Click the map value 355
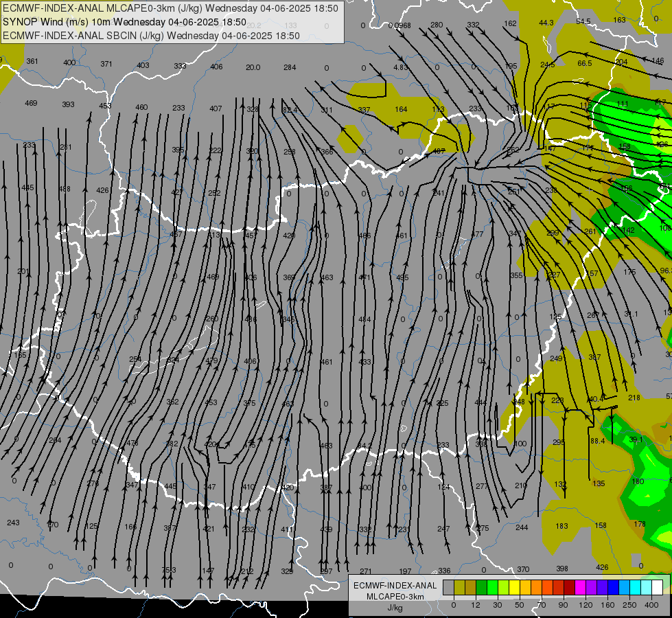672x618 pixels. point(516,275)
